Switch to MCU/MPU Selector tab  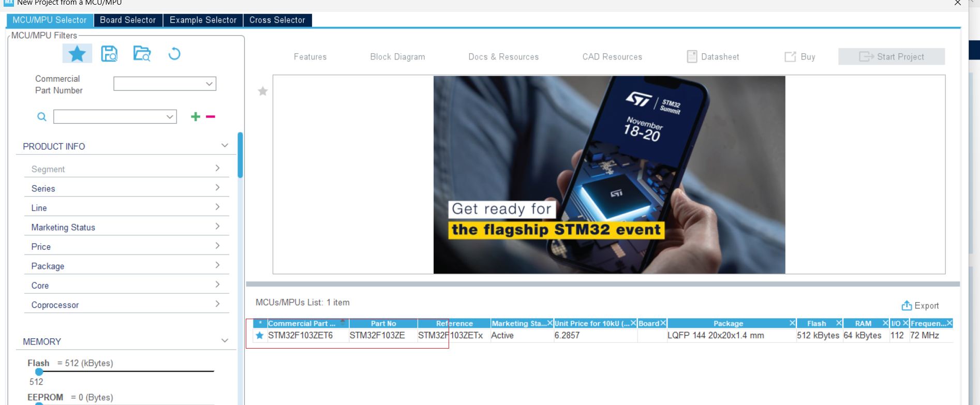click(x=50, y=20)
